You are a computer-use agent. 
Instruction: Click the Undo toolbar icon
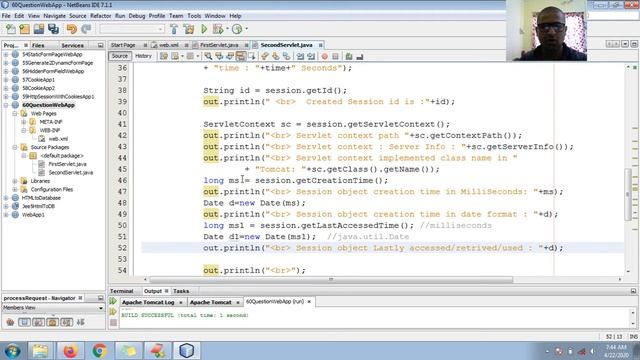(72, 29)
